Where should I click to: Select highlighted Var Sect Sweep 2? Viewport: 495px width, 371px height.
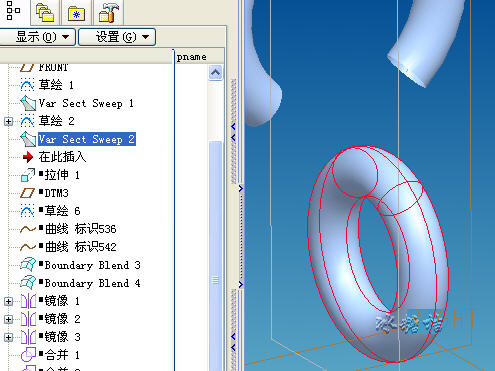tap(87, 139)
